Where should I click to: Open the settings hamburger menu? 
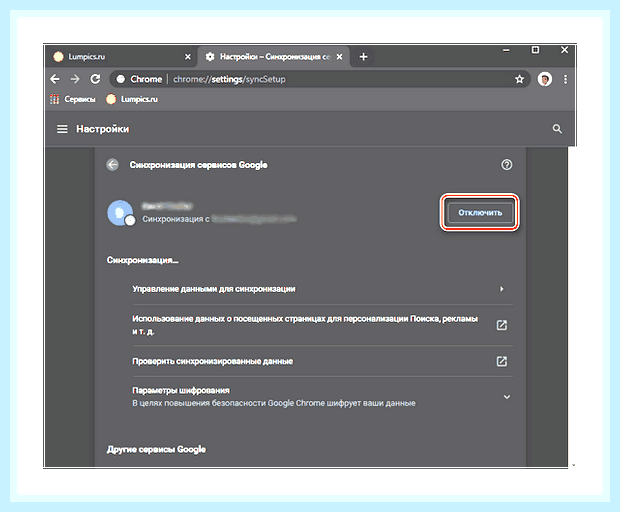pyautogui.click(x=62, y=129)
